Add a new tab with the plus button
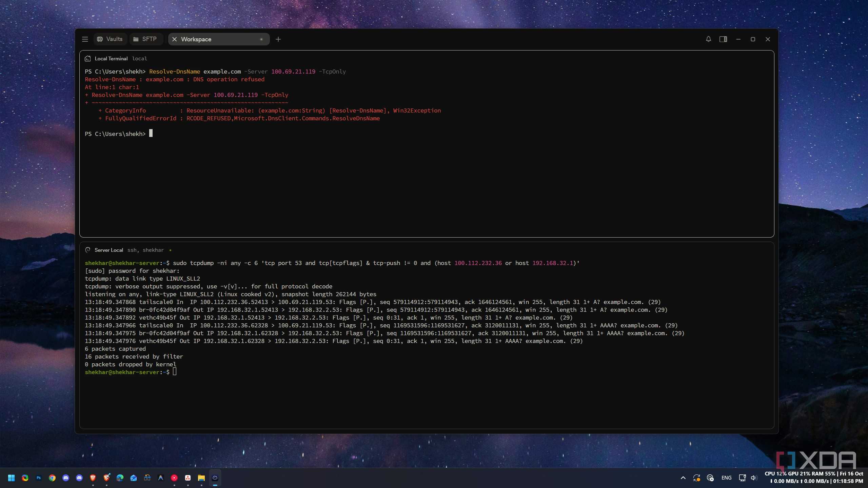This screenshot has width=868, height=488. 278,39
